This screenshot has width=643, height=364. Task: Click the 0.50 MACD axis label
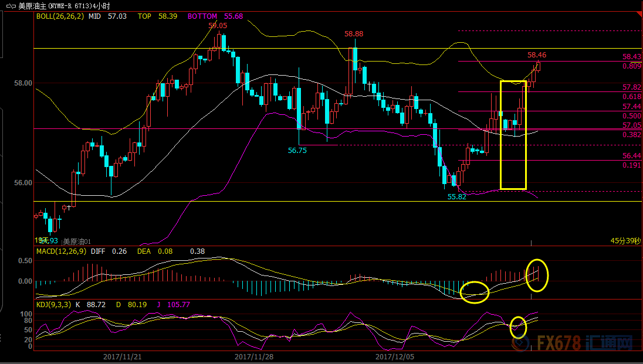pos(25,261)
